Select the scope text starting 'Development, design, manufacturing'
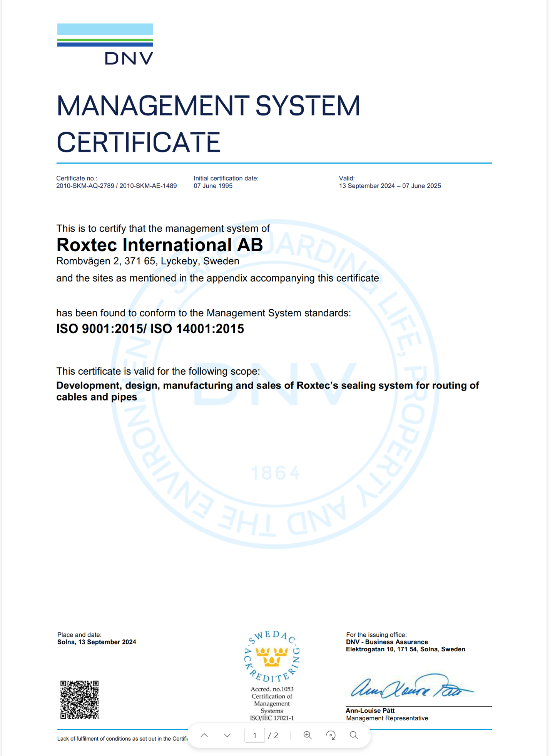 click(267, 391)
